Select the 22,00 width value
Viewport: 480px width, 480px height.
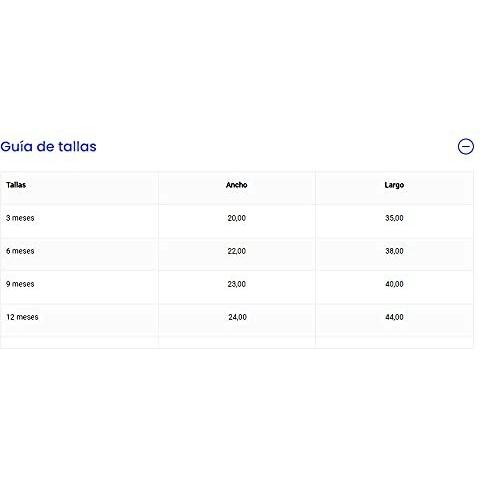tap(237, 251)
